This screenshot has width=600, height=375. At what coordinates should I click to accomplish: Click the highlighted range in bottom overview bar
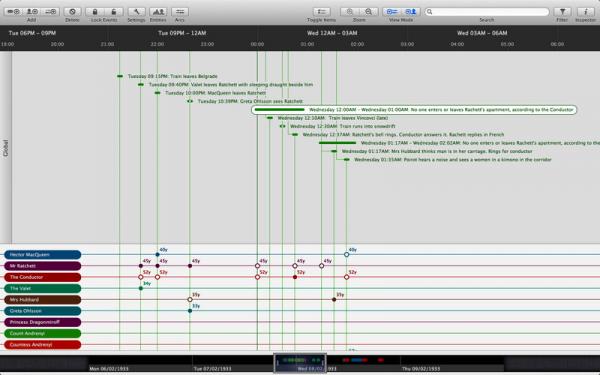[300, 362]
